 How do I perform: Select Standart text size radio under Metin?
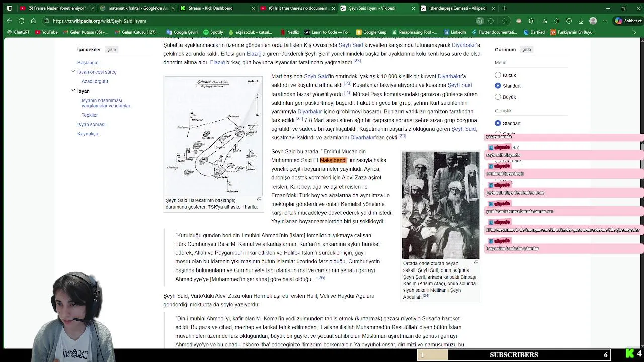pos(498,86)
